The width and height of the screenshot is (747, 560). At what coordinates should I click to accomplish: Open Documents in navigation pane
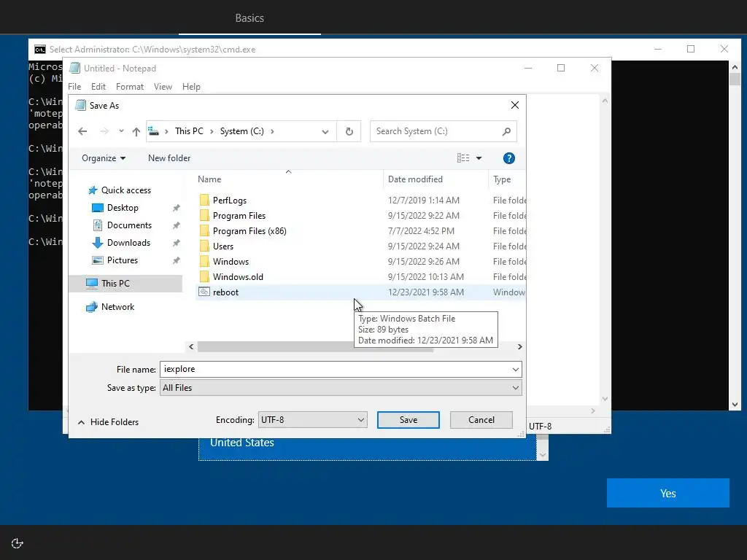coord(129,225)
